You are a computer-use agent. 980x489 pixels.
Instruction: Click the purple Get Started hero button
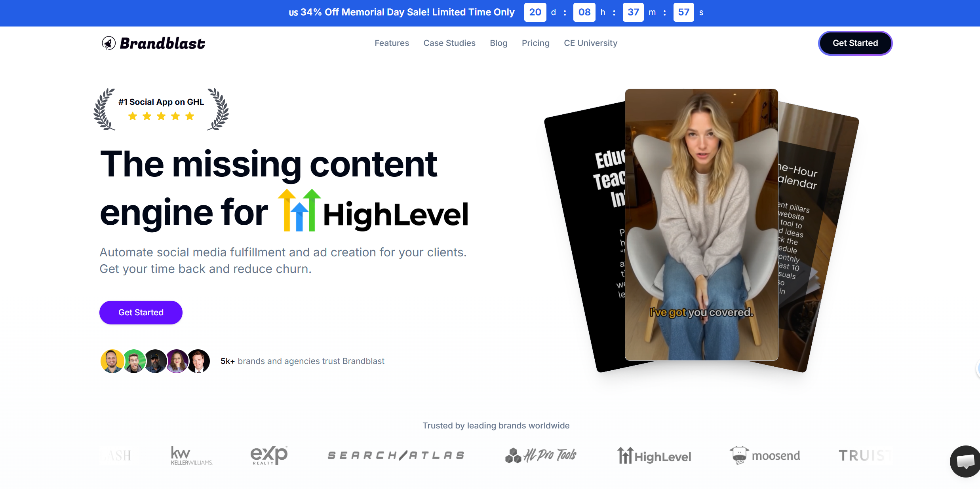click(x=141, y=313)
